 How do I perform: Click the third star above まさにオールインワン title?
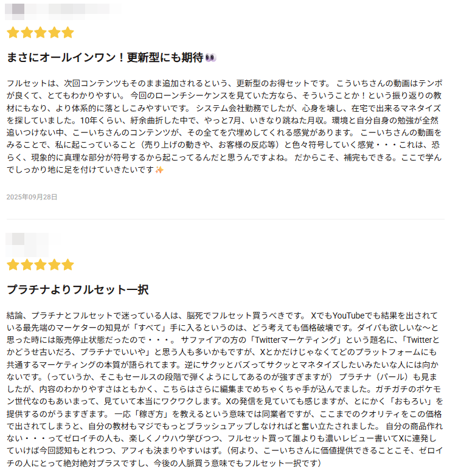(x=40, y=32)
